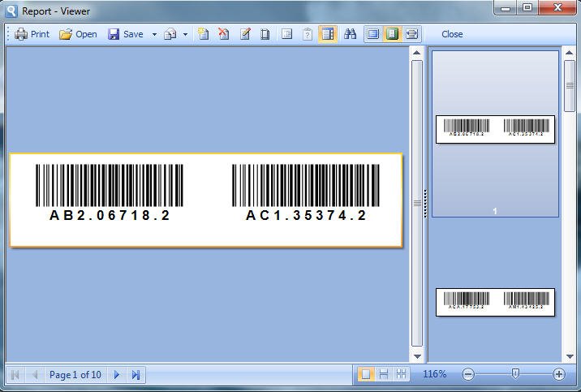Click the 'Page 1 of 10' indicator
The image size is (581, 392).
(x=75, y=375)
